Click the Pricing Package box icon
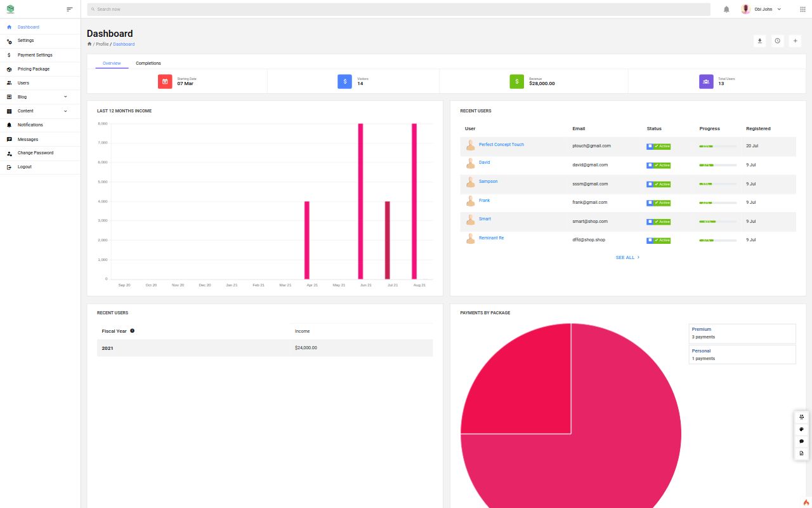Viewport: 812px width, 508px height. coord(9,69)
